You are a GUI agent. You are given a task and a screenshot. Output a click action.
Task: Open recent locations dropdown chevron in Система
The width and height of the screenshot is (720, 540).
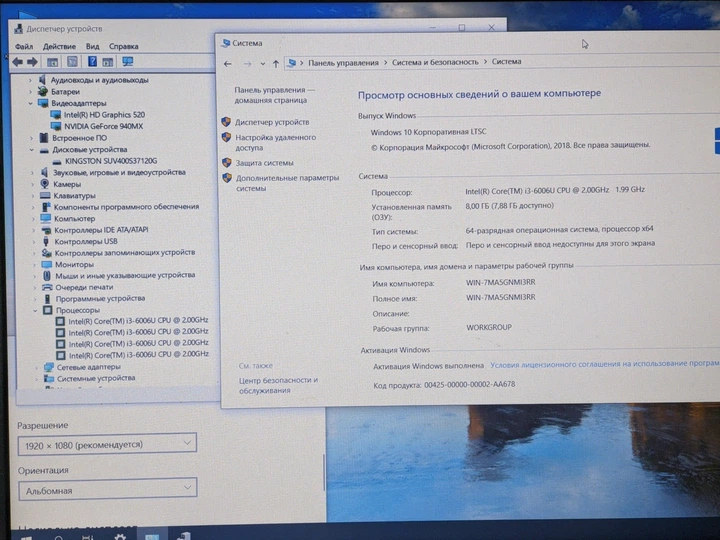[x=263, y=64]
